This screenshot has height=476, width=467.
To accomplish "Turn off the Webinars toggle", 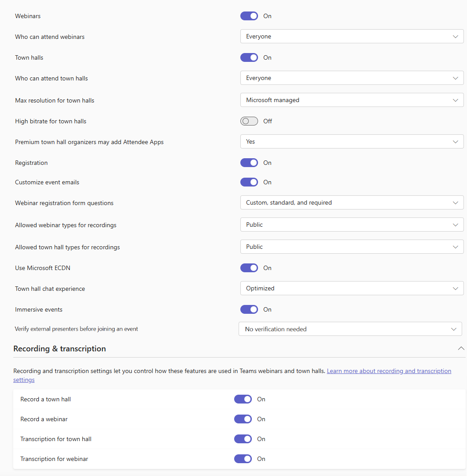I will [249, 16].
